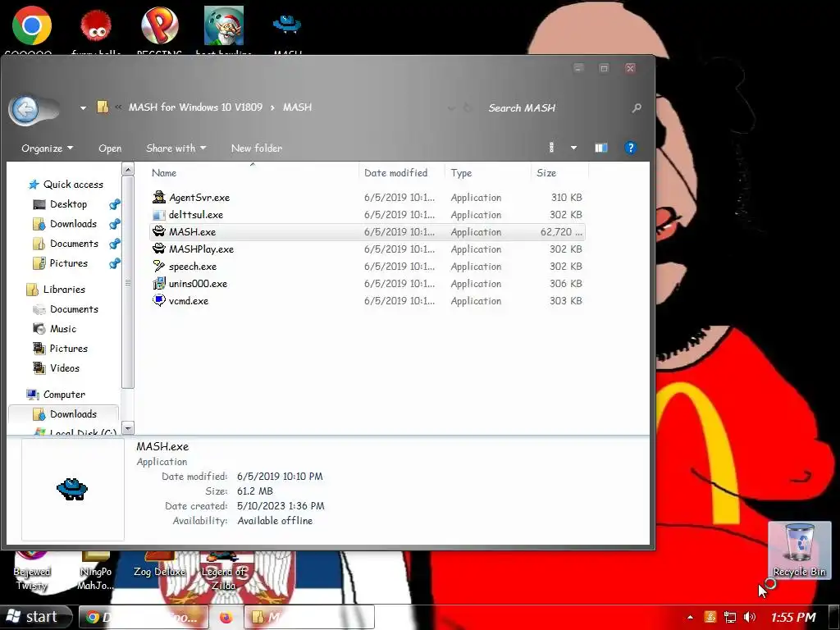Viewport: 840px width, 630px height.
Task: Select the unins000.exe file icon
Action: click(x=159, y=283)
